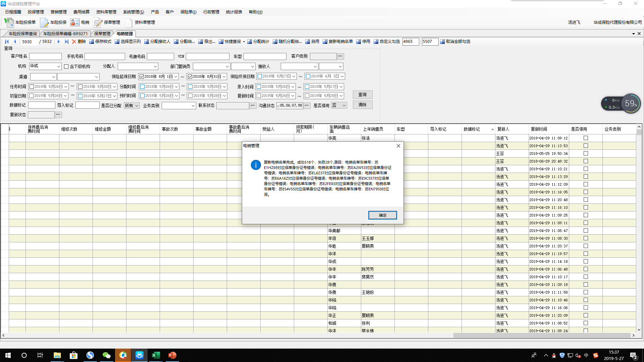Click the 保单管理 toolbar icon
644x362 pixels.
(x=98, y=22)
